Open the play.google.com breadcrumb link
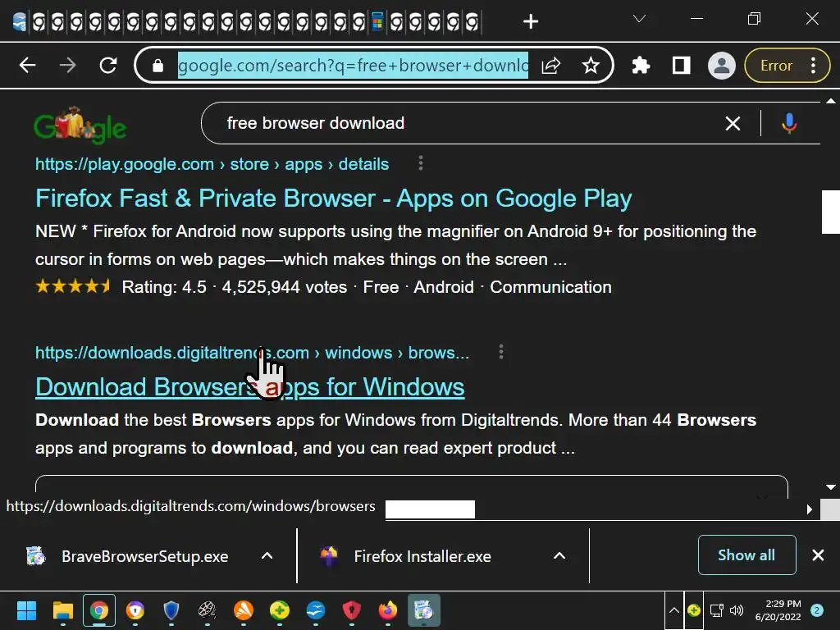840x630 pixels. click(212, 164)
